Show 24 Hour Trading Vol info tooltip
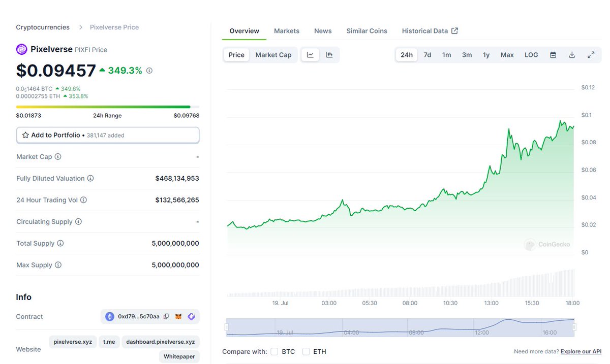The height and width of the screenshot is (364, 610). pos(83,200)
